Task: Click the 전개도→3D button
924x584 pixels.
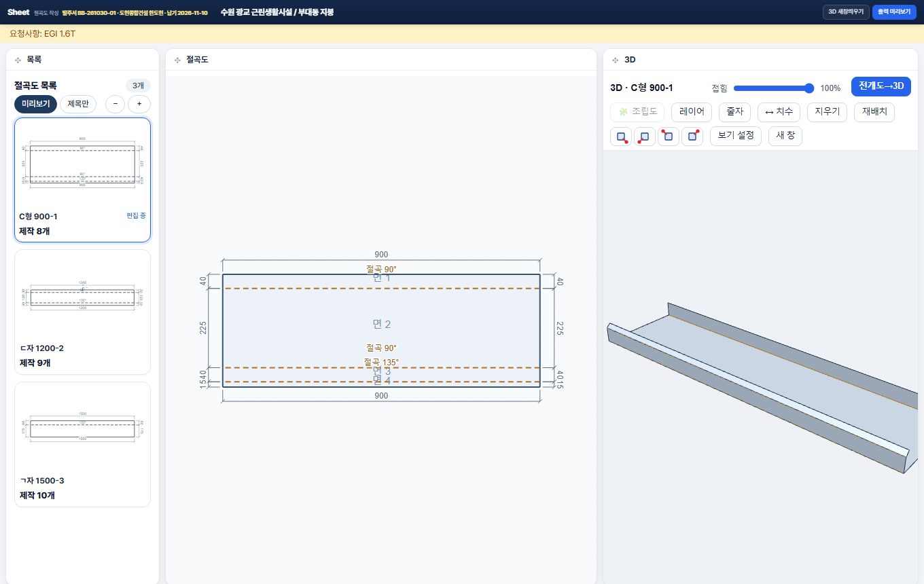Action: pyautogui.click(x=881, y=86)
